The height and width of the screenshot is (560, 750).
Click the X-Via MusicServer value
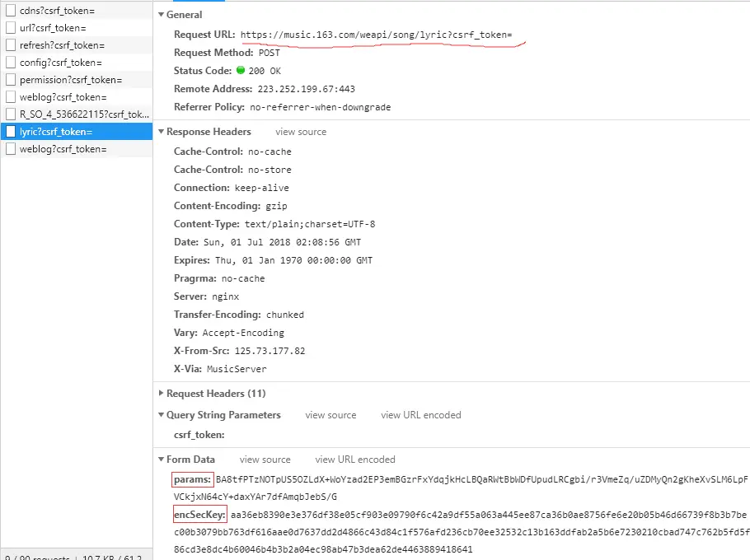237,369
